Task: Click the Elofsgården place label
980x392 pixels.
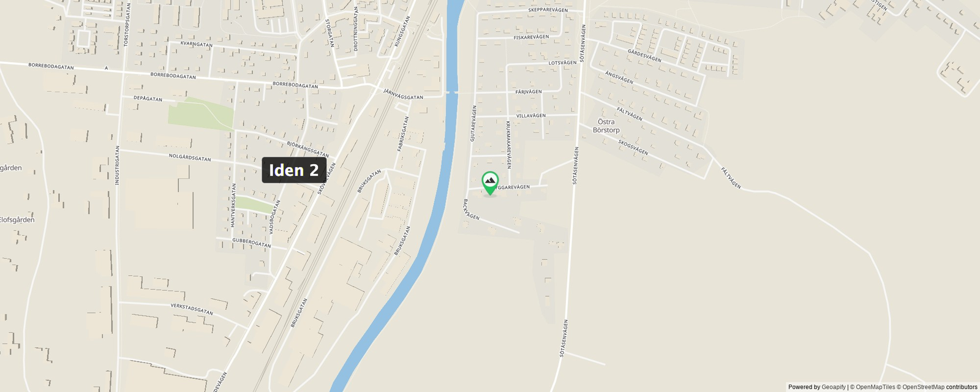Action: pyautogui.click(x=17, y=220)
